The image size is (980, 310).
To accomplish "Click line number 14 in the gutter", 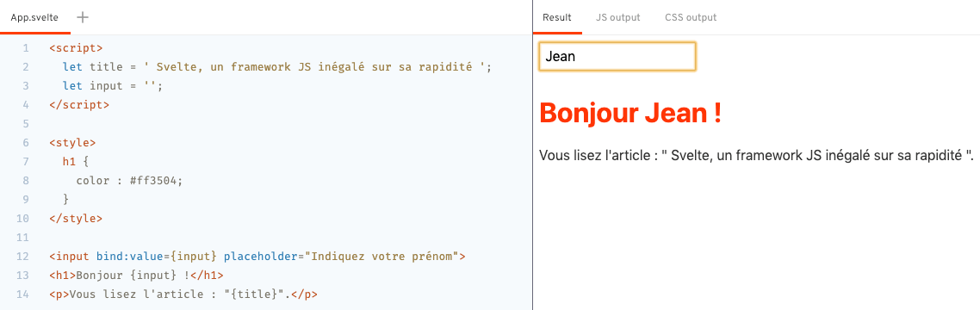I will click(22, 294).
